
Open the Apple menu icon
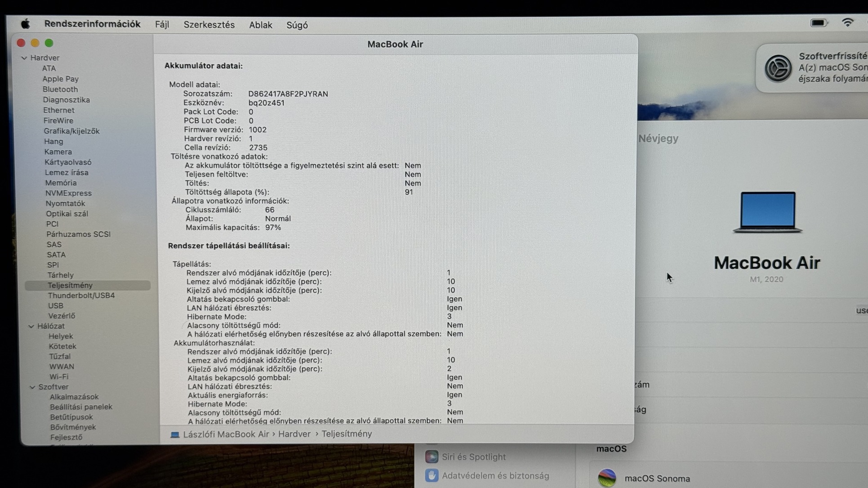[25, 24]
